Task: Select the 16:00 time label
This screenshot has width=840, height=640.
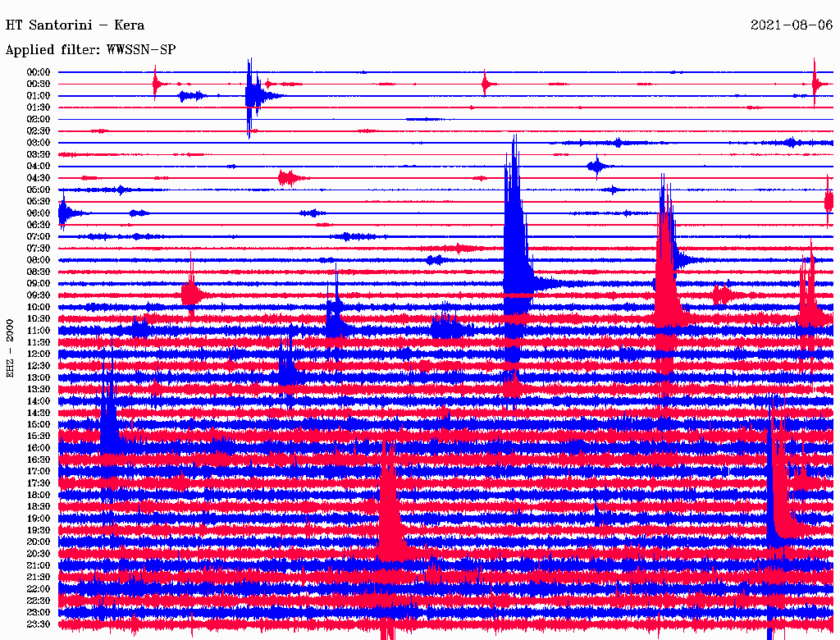Action: 39,448
